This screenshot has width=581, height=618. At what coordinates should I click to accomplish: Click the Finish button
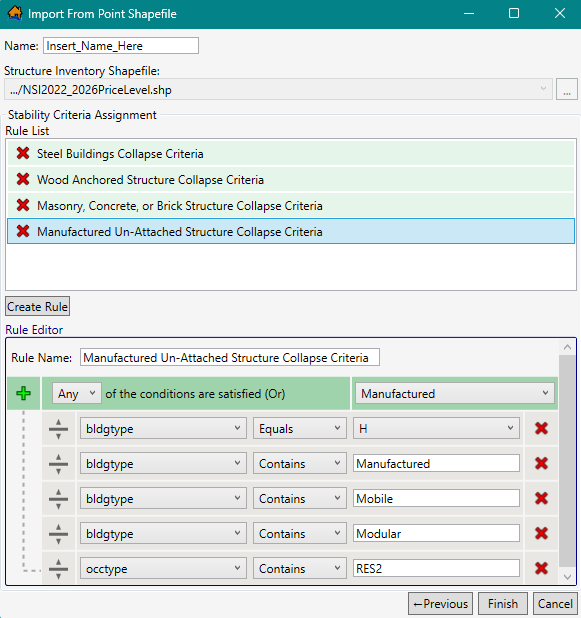(503, 603)
